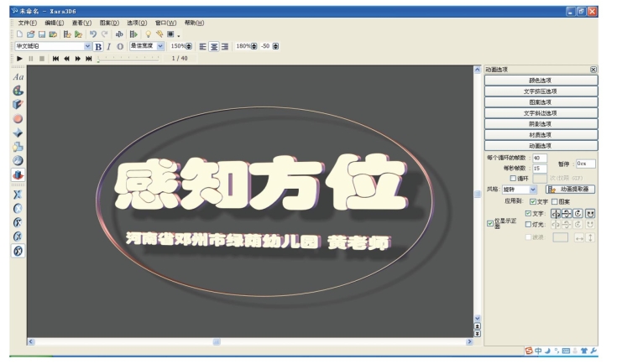Screen dimensions: 622x364
Task: Select the text options 'Aa' tool
Action: [18, 76]
